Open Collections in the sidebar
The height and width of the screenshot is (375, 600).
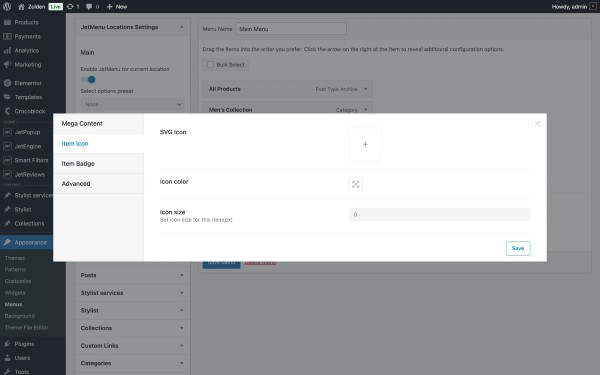point(29,223)
